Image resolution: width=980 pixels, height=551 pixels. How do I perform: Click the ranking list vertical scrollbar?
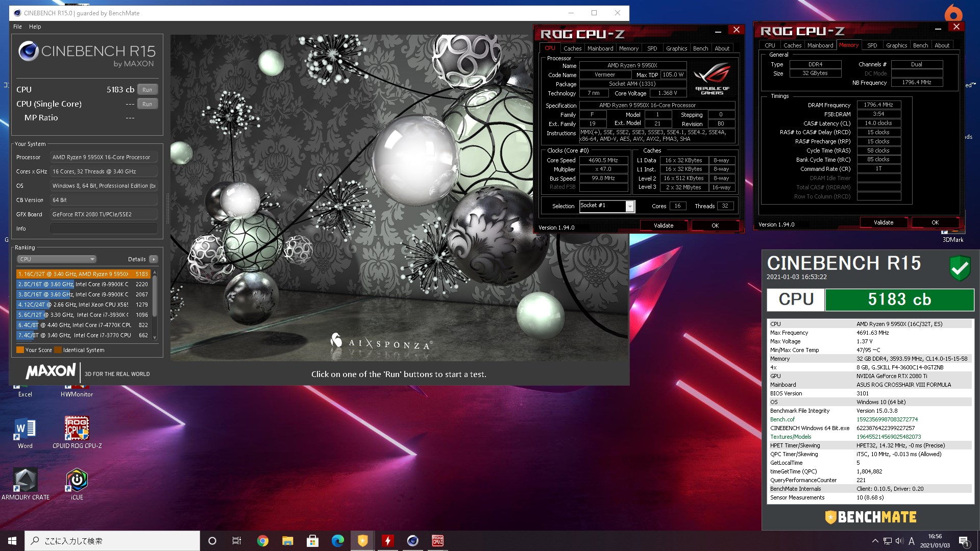[x=155, y=305]
